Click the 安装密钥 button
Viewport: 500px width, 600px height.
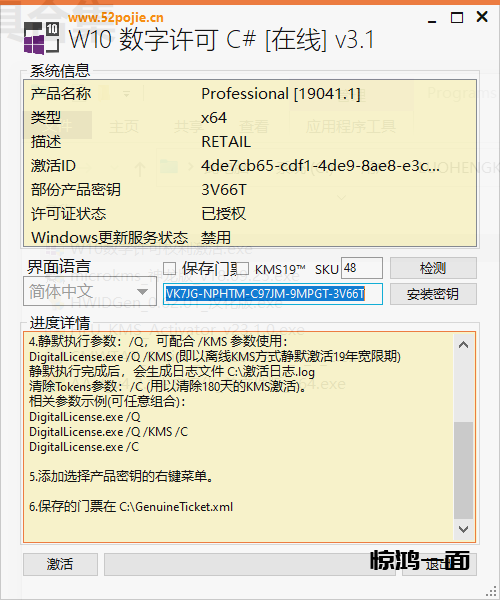(x=433, y=294)
